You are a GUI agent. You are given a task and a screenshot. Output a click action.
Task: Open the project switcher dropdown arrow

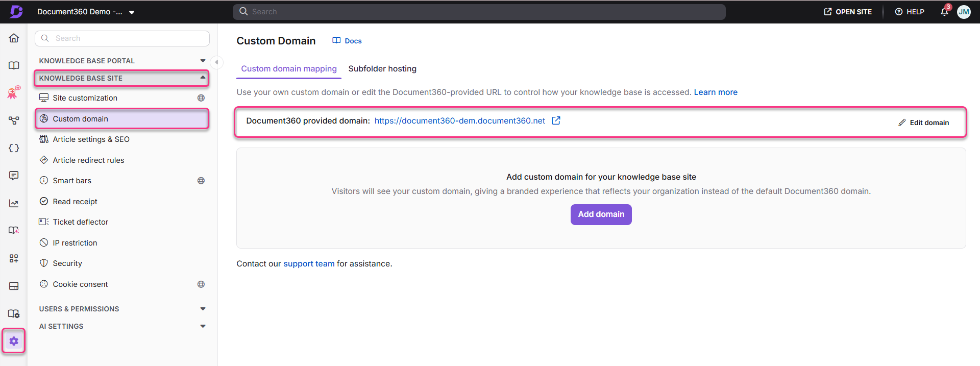pos(132,12)
